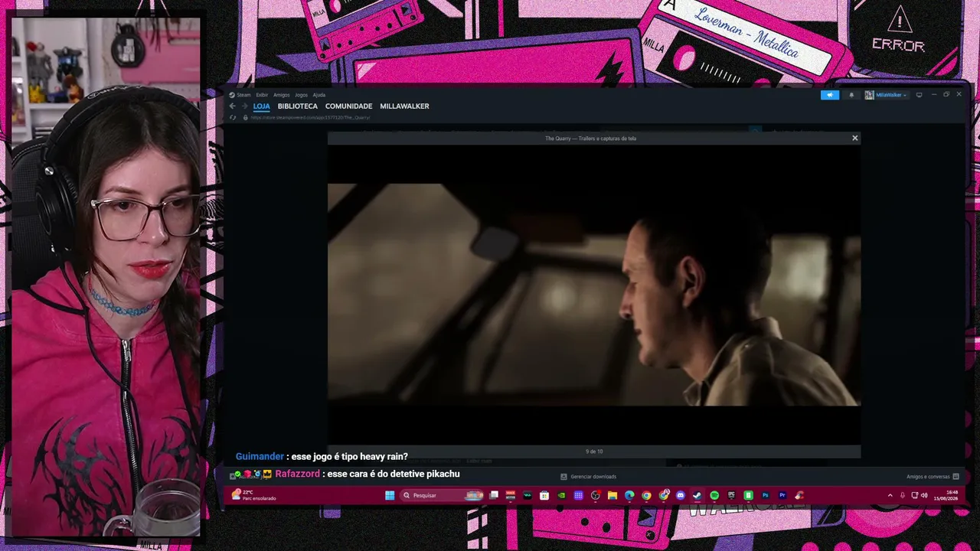Screen dimensions: 980x551
Task: Show hidden system tray icons
Action: pyautogui.click(x=890, y=495)
